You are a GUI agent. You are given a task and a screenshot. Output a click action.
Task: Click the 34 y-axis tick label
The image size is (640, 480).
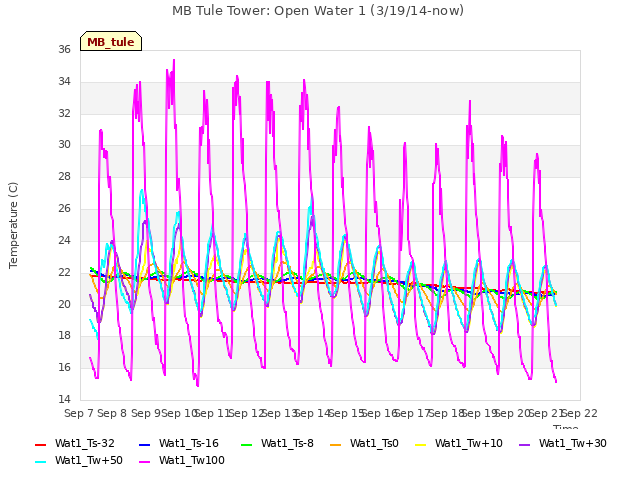click(x=64, y=81)
